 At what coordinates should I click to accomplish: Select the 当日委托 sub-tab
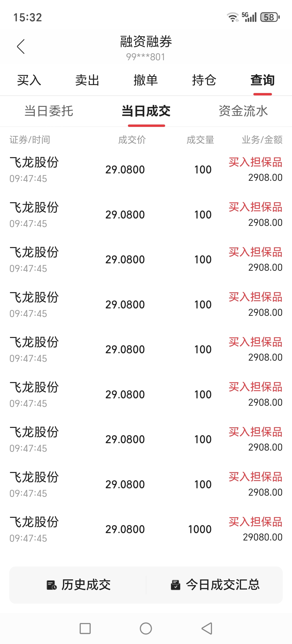tap(49, 111)
